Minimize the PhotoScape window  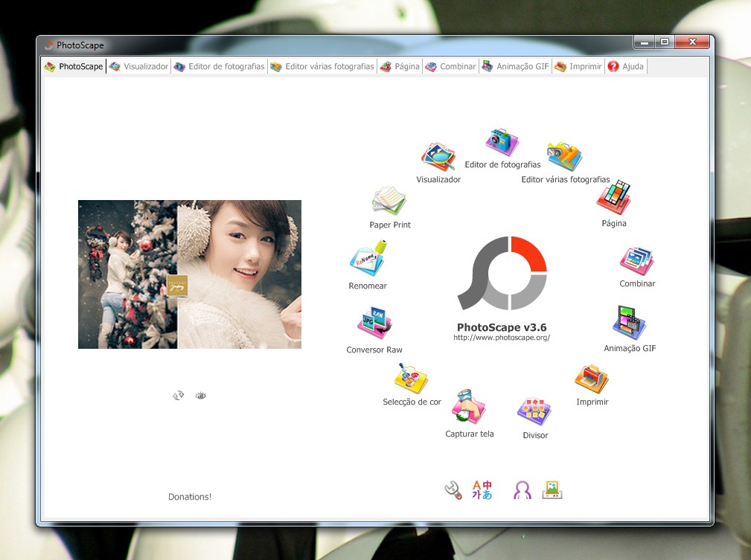645,42
